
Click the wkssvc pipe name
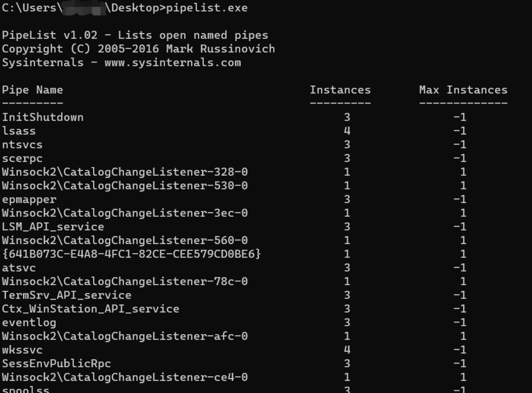pos(22,350)
